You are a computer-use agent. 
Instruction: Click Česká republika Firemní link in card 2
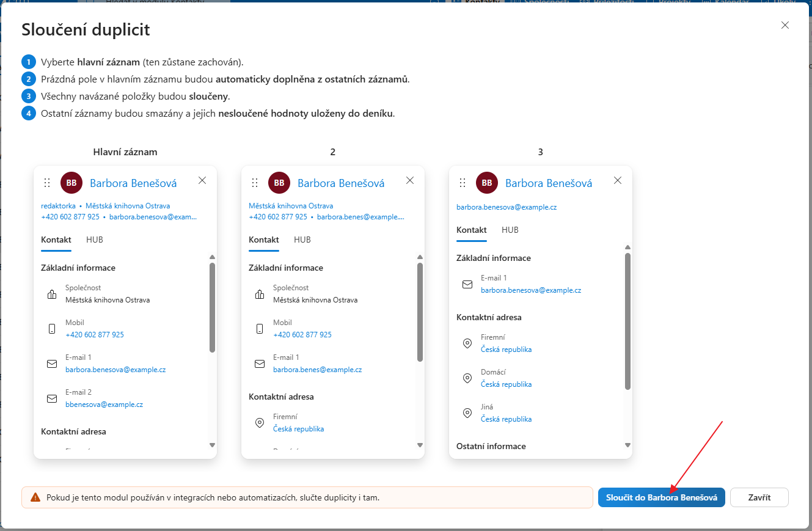298,429
